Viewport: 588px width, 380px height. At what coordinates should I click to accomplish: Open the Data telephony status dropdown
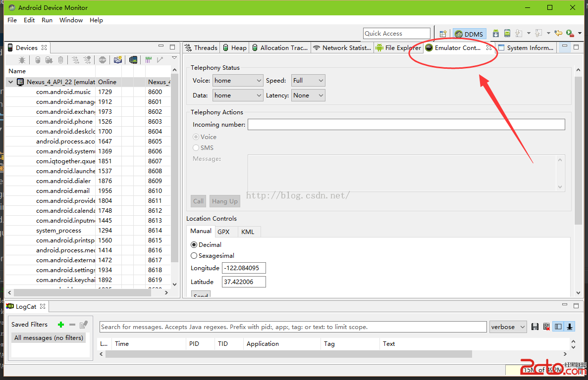tap(238, 95)
